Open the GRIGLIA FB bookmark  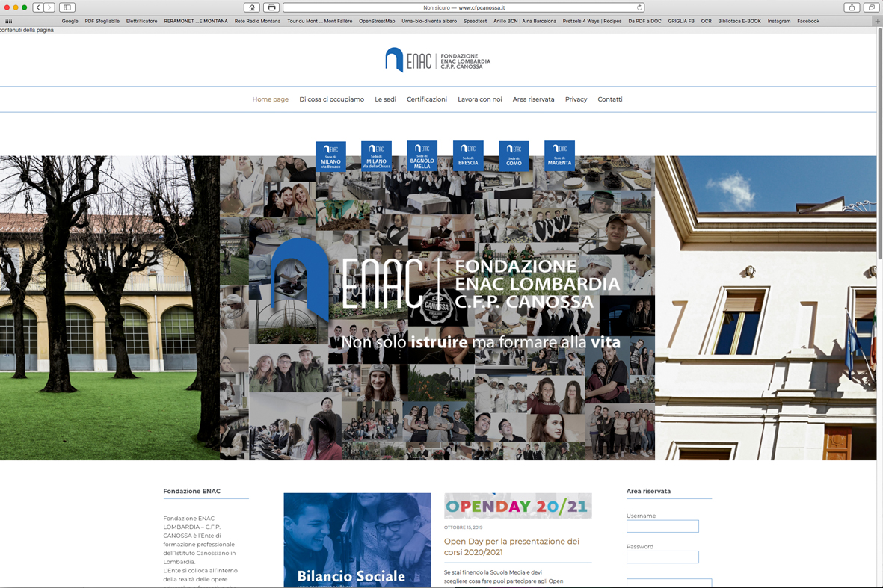681,21
